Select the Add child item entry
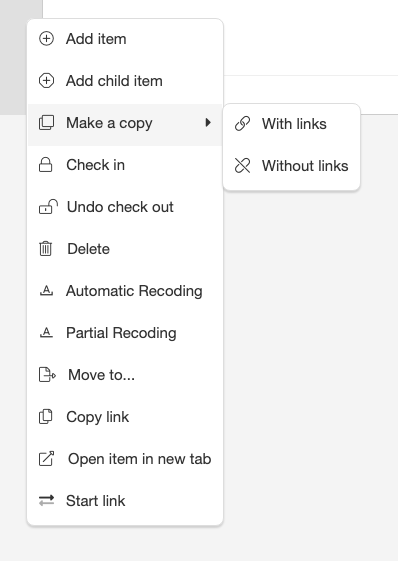 coord(125,81)
